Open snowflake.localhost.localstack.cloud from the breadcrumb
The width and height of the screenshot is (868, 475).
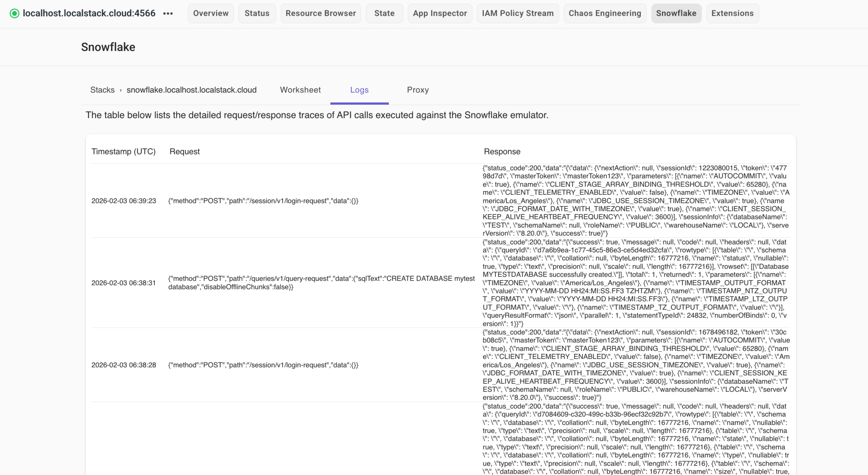pos(192,90)
